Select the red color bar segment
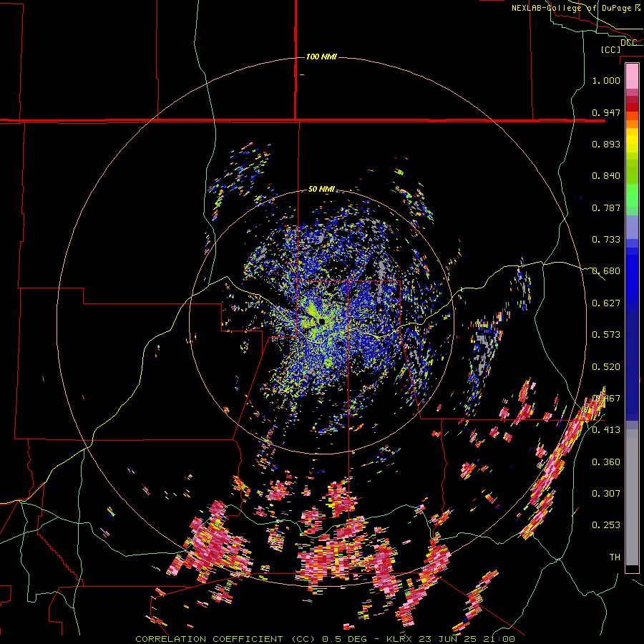The width and height of the screenshot is (644, 644). point(632,107)
